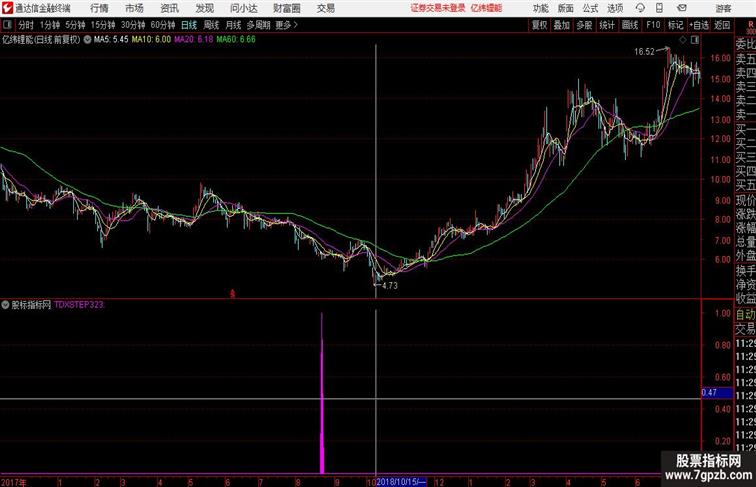Viewport: 756px width, 487px height.
Task: Click the 自动 label in right panel
Action: tap(745, 314)
